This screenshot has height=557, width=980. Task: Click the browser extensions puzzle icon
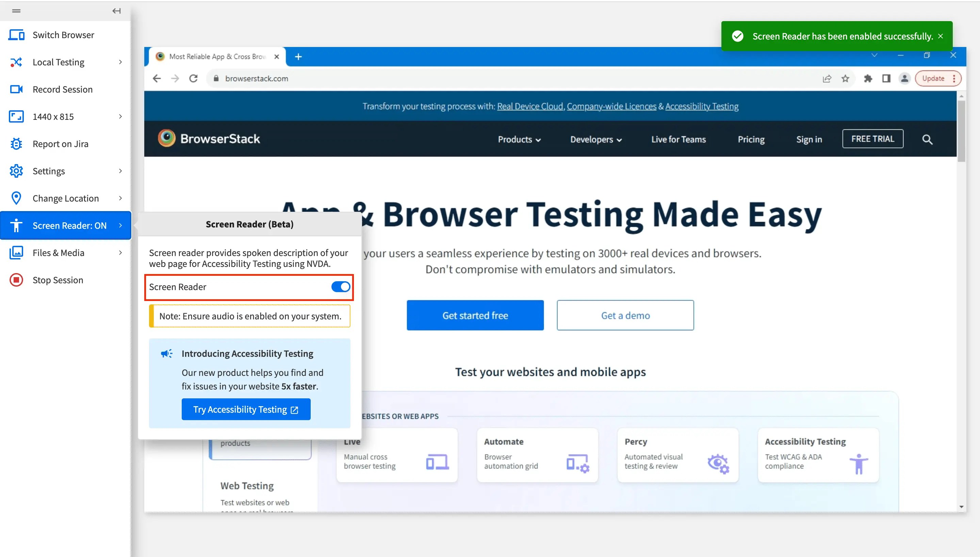[868, 78]
